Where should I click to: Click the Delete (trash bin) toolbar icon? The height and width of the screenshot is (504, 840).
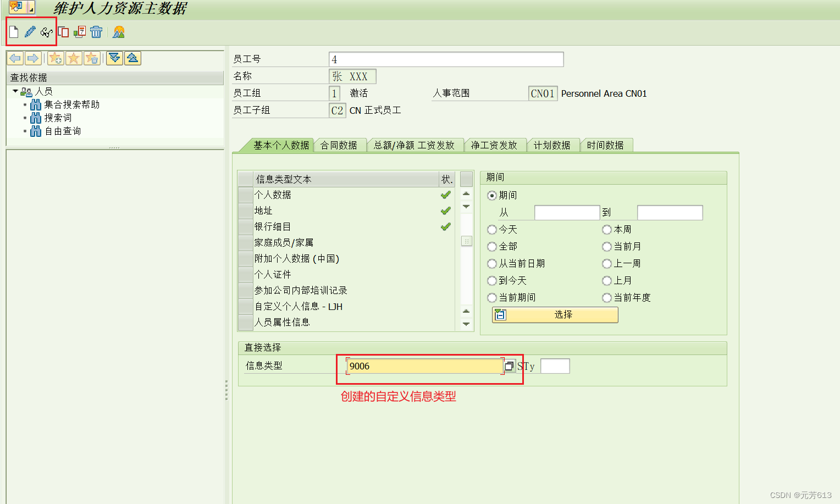pyautogui.click(x=96, y=32)
